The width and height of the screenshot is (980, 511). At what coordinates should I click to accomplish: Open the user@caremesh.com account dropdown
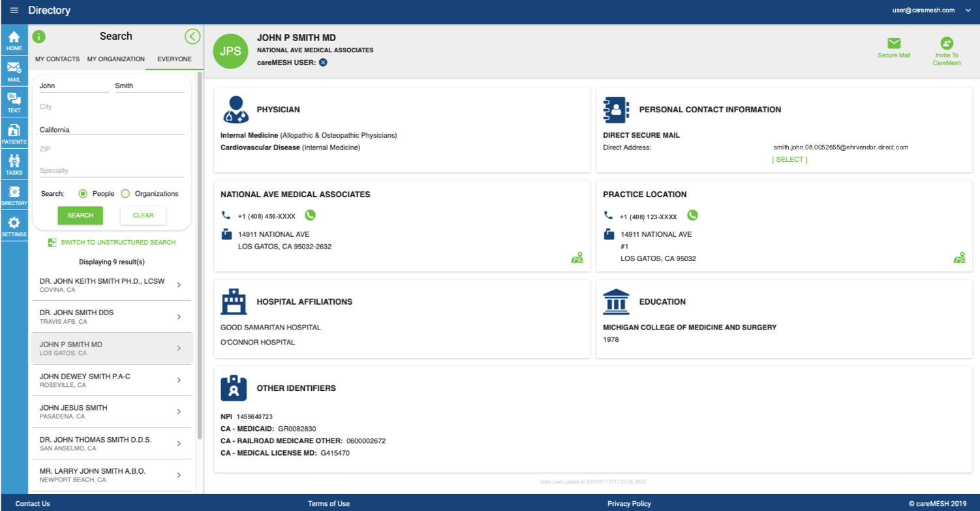[x=968, y=10]
